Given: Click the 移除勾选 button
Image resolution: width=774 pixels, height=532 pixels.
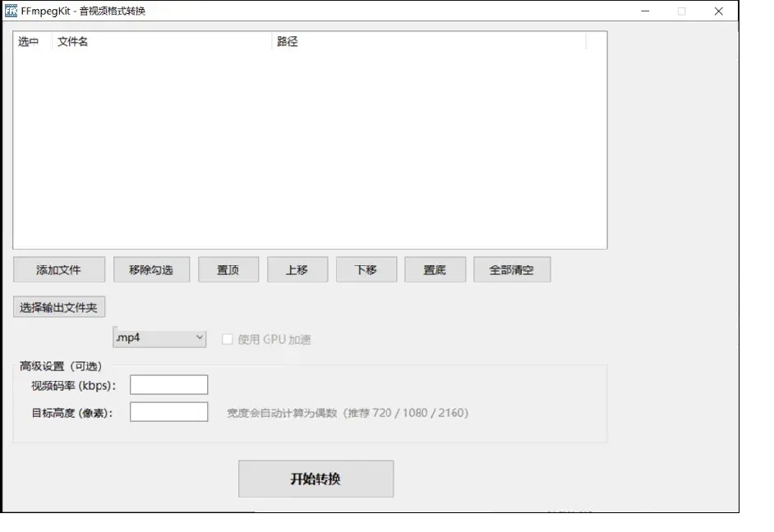Looking at the screenshot, I should coord(151,270).
